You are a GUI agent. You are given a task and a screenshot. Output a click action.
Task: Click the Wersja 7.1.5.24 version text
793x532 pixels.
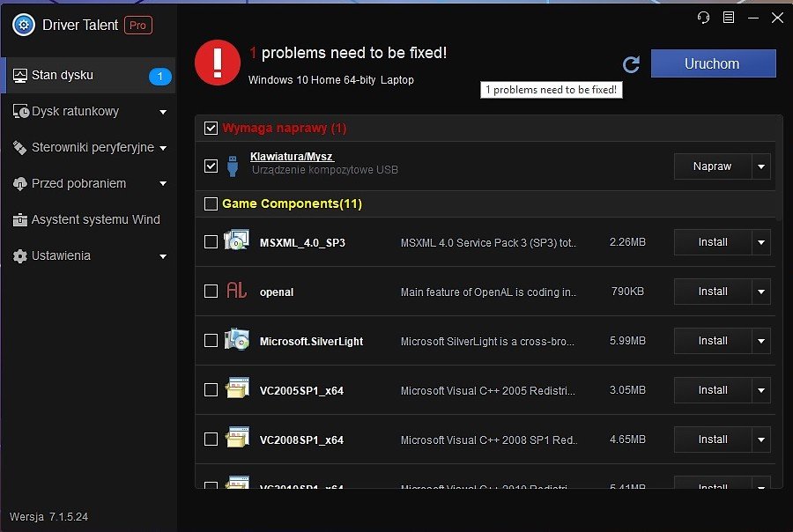48,517
